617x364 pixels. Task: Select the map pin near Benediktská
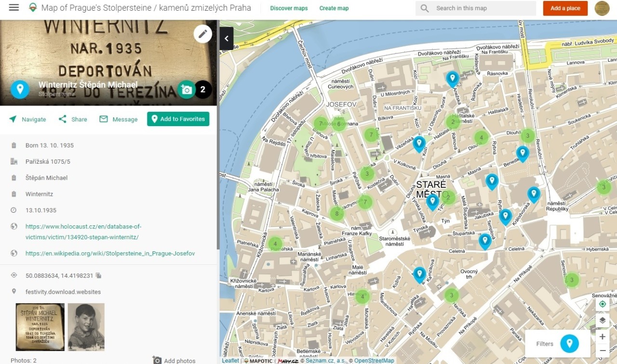coord(523,154)
